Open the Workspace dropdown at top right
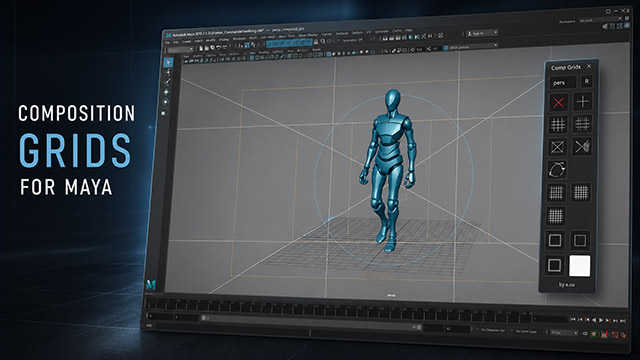 pos(600,20)
